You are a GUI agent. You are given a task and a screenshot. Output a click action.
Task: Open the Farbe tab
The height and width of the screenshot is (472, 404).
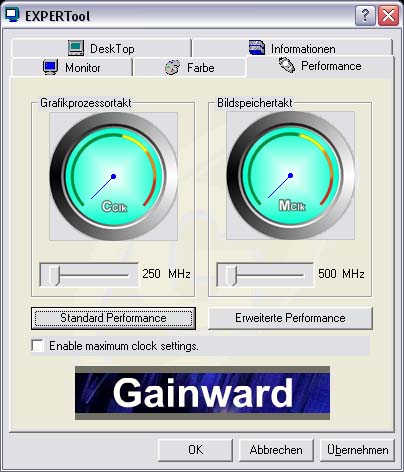coord(189,68)
